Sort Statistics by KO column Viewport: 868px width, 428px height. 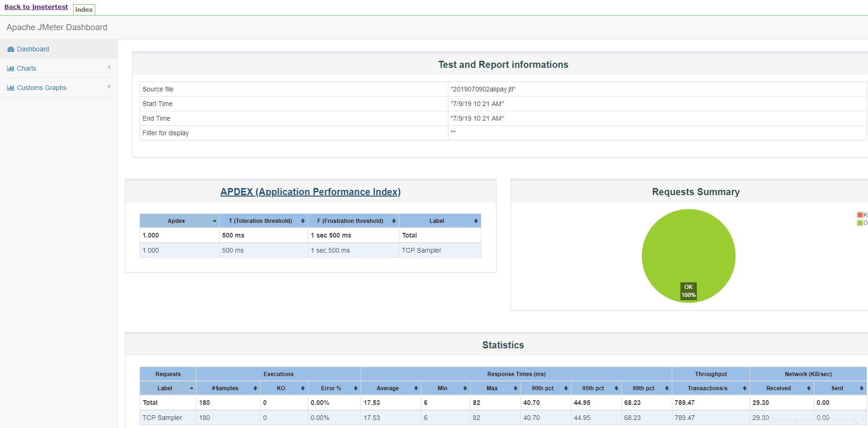pyautogui.click(x=284, y=388)
